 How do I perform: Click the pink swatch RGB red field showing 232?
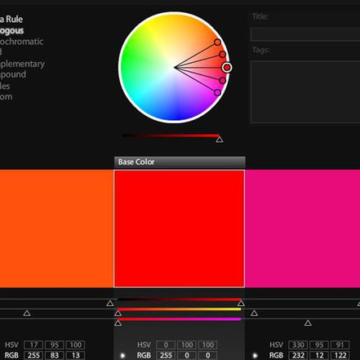click(298, 355)
